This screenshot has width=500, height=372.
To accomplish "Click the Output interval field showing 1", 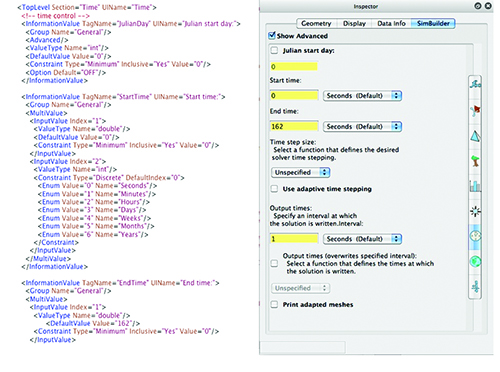I will click(294, 239).
